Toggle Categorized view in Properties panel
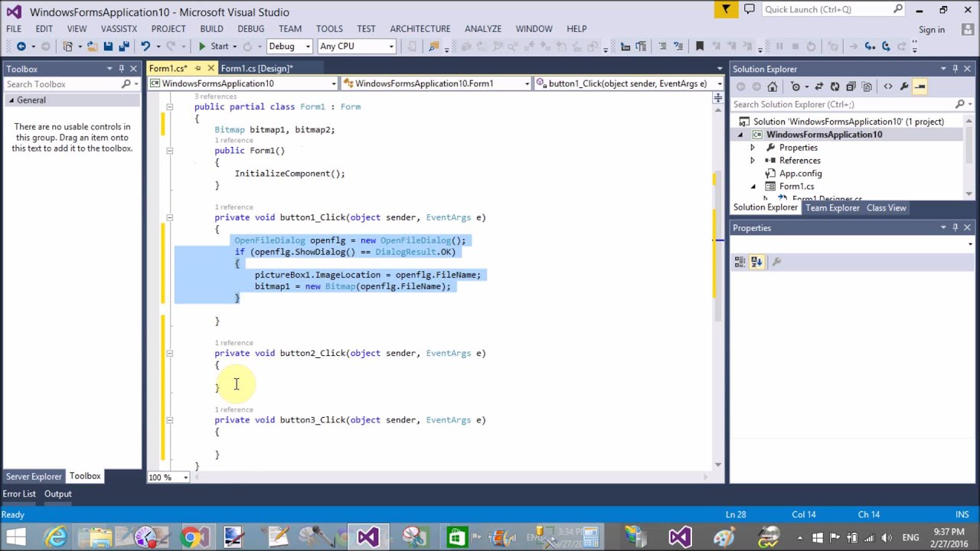980x551 pixels. tap(740, 262)
